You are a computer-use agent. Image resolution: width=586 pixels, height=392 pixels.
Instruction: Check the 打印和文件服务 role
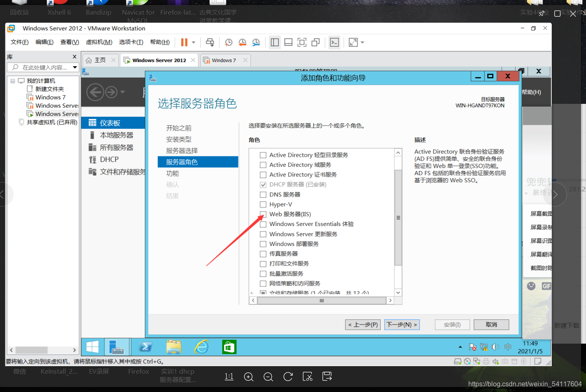click(263, 264)
